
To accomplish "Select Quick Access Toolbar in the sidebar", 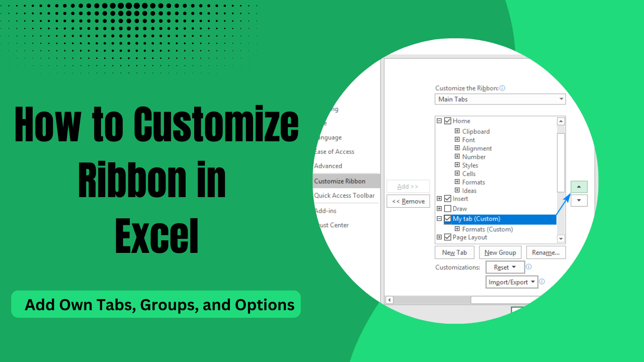I will (345, 195).
